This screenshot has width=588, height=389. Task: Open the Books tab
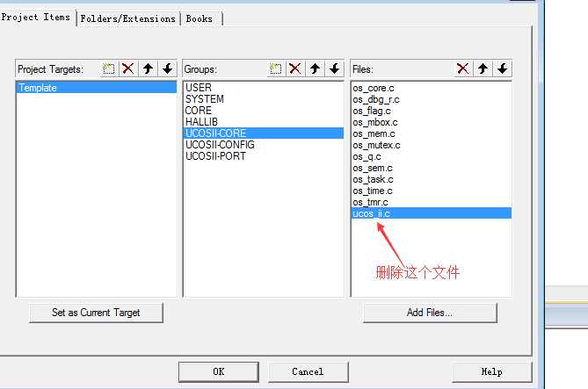click(200, 18)
